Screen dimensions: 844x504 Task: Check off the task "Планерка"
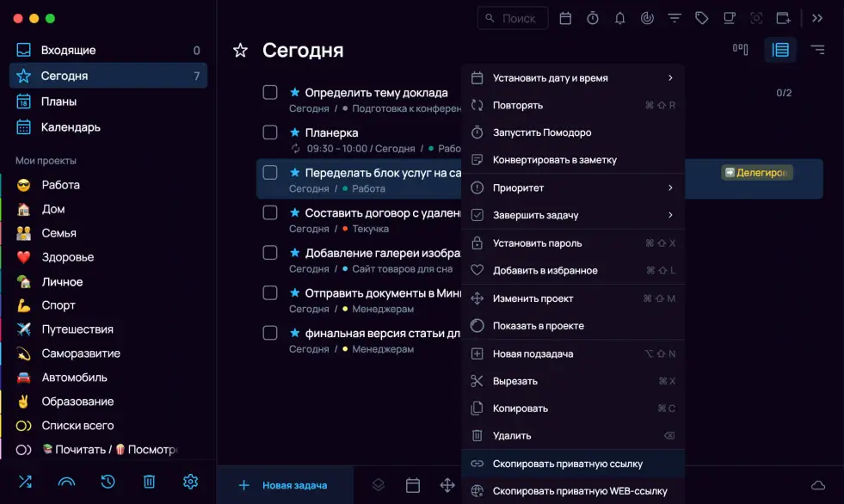[270, 132]
